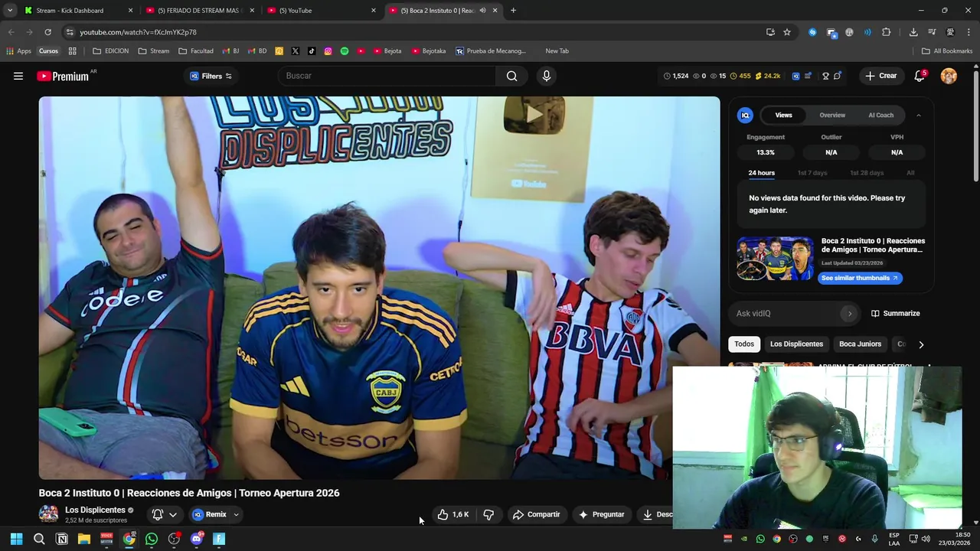Switch to the (5) YouTube tab
This screenshot has width=980, height=551.
click(320, 11)
